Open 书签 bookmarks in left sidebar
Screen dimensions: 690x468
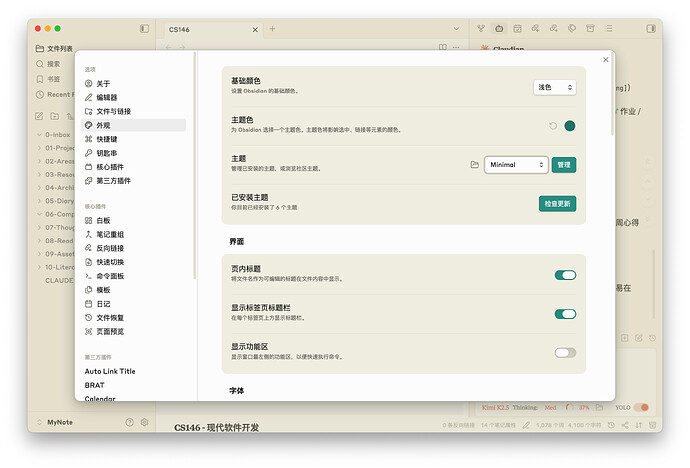(x=48, y=79)
